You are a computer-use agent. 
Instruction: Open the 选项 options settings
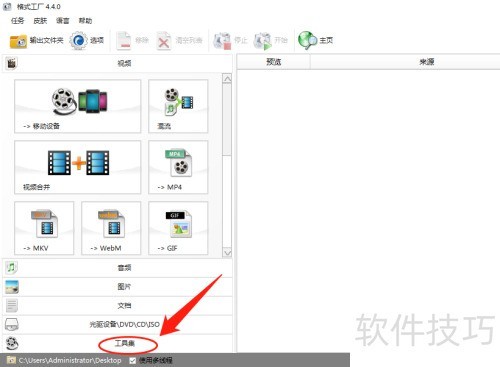87,41
